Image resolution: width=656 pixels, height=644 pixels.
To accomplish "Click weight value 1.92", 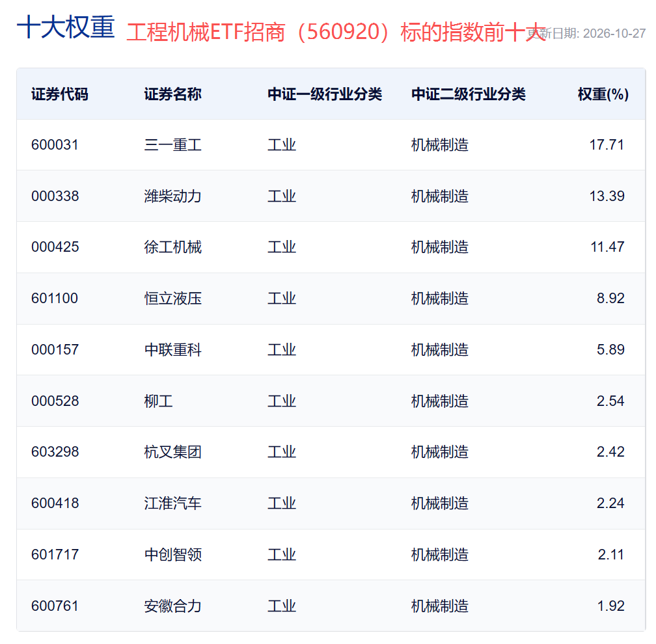I will [611, 606].
